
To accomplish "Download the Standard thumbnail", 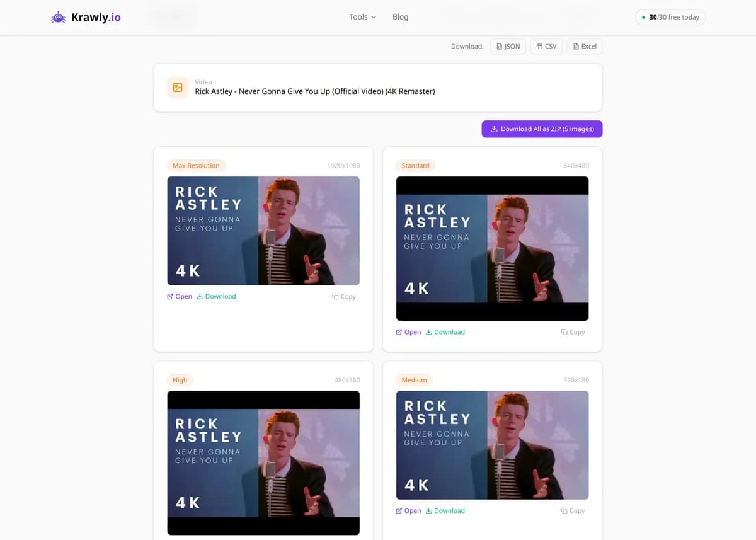I will pos(445,332).
